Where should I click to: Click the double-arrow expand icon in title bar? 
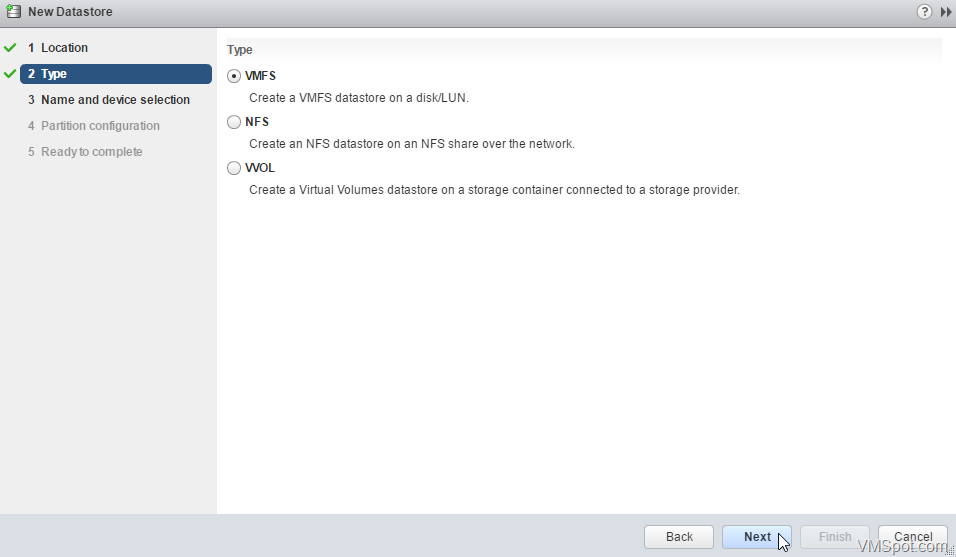coord(946,12)
